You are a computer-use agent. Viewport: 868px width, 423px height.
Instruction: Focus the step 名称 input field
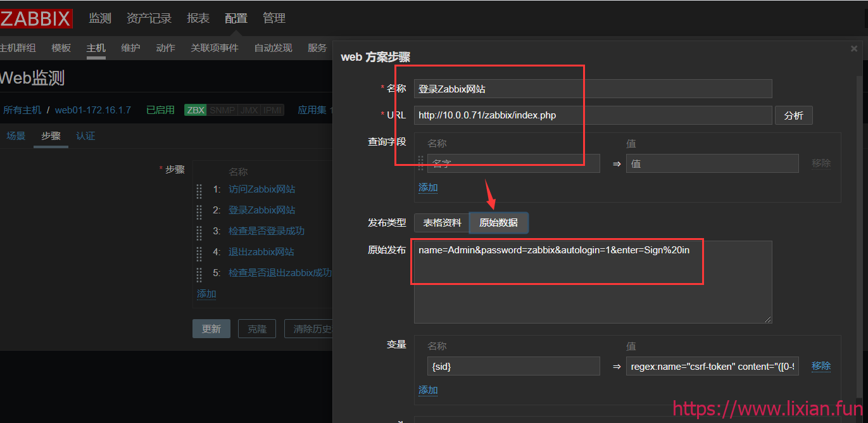(x=593, y=89)
